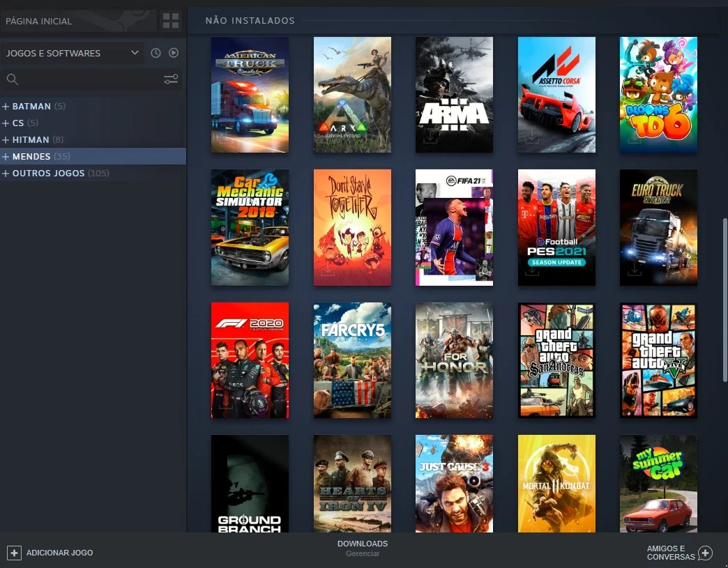
Task: Select the My Summer Car cover
Action: (x=658, y=484)
